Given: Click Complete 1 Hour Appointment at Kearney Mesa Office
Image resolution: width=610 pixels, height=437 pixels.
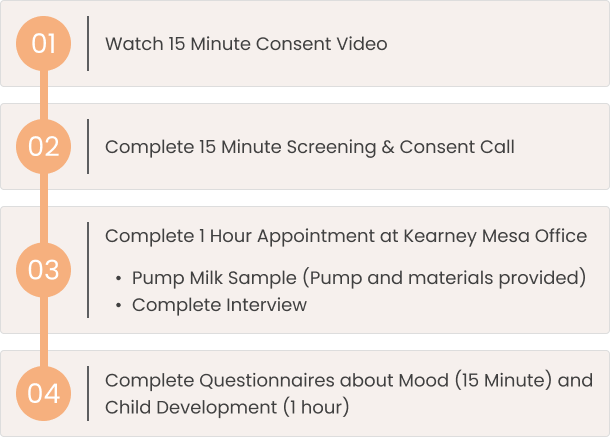Looking at the screenshot, I should coord(346,236).
